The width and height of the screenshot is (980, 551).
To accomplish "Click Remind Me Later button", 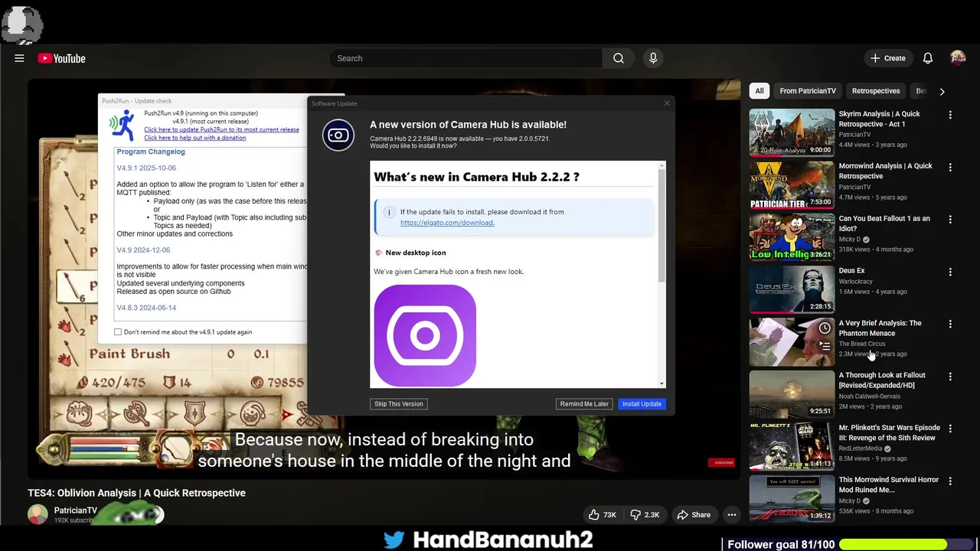I will click(584, 404).
